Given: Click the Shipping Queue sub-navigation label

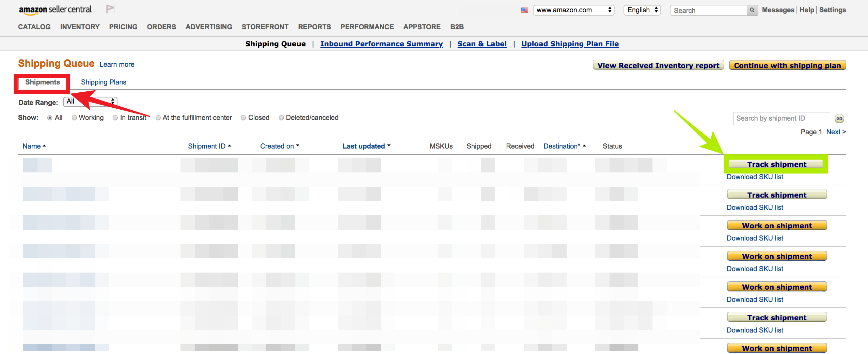Looking at the screenshot, I should (x=275, y=44).
